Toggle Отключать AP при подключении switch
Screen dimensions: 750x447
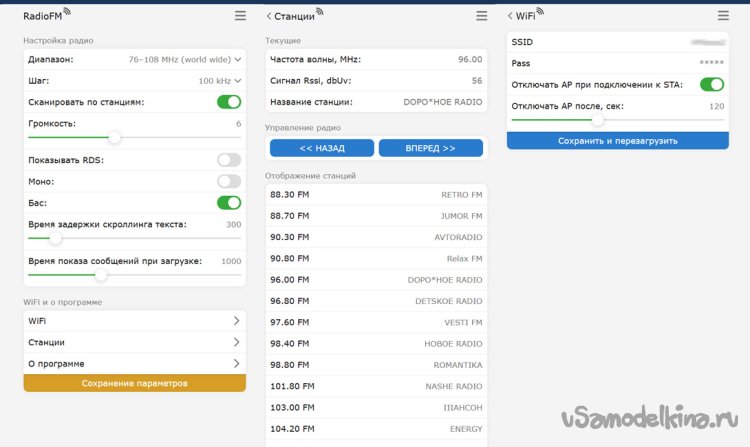tap(712, 84)
